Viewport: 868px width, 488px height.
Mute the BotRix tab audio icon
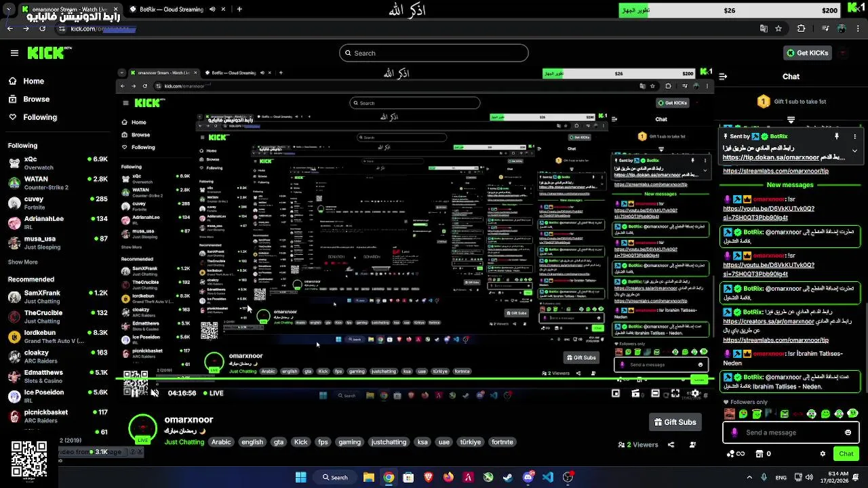point(212,9)
